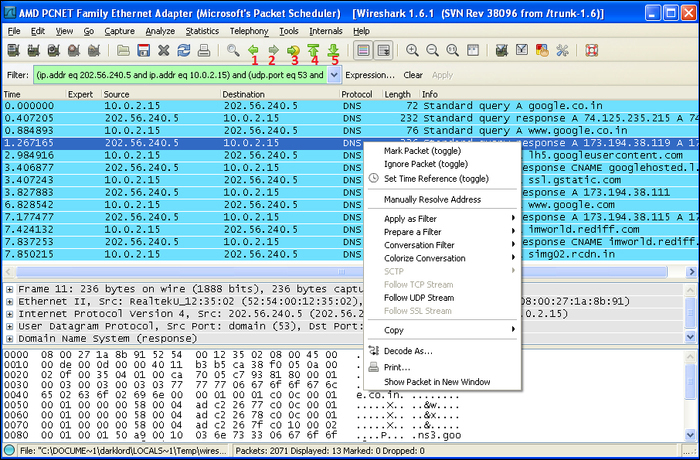Start a new live capture icon
700x460 pixels.
tap(54, 50)
